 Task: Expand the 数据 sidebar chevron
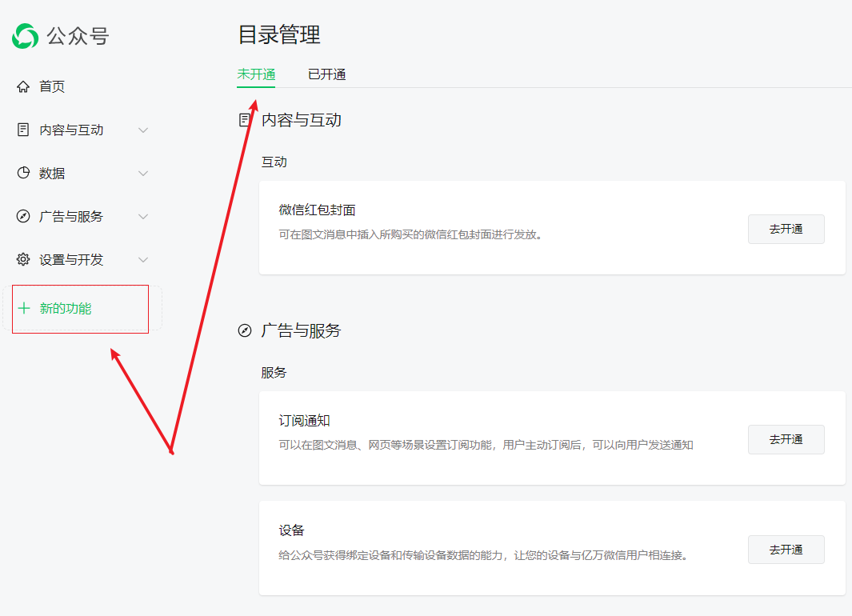point(143,173)
